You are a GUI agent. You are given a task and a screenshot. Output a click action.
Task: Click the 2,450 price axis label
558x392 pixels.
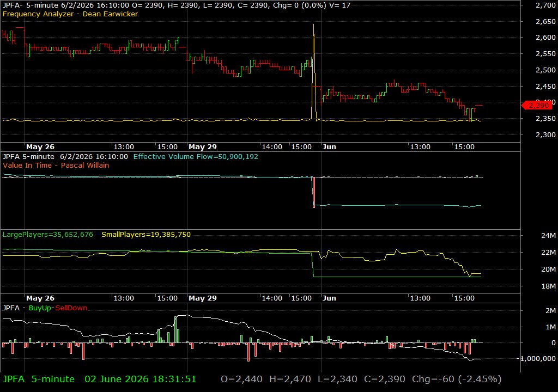point(545,87)
